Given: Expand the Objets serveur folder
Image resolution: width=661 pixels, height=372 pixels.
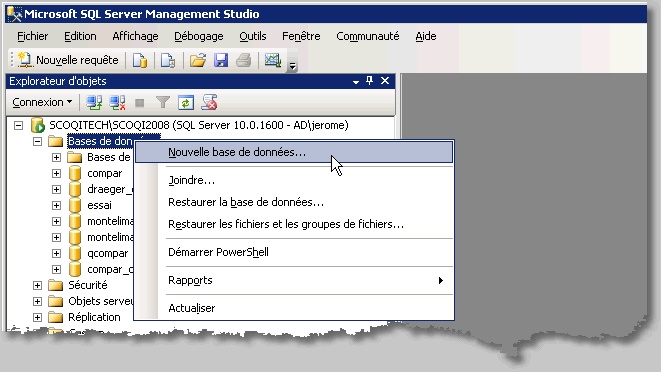Looking at the screenshot, I should (x=38, y=302).
